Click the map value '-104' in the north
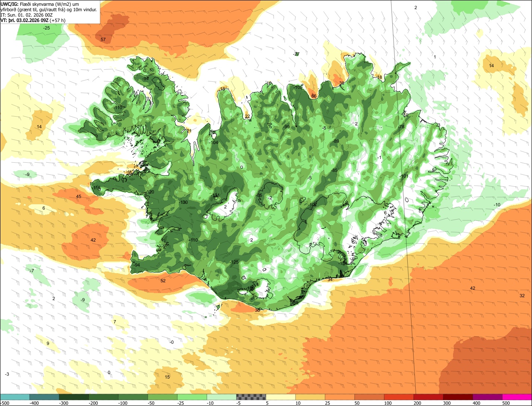 [214, 142]
